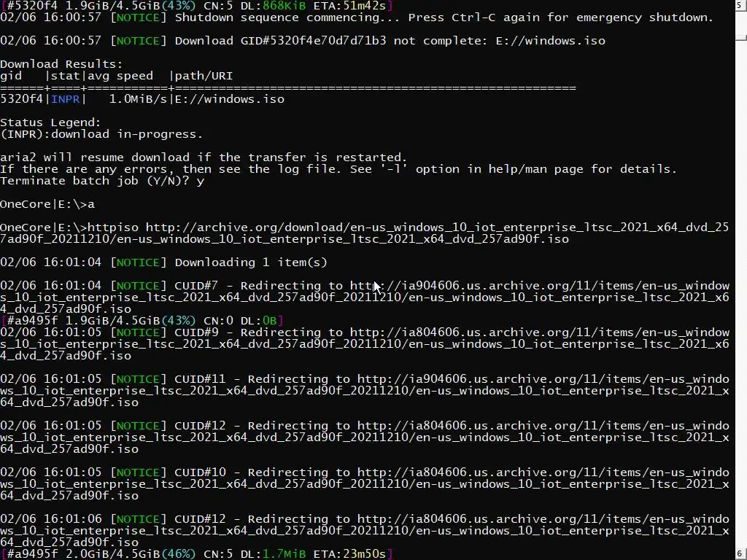Click the blue 'INPR' status in results row
This screenshot has width=747, height=560.
[x=65, y=99]
